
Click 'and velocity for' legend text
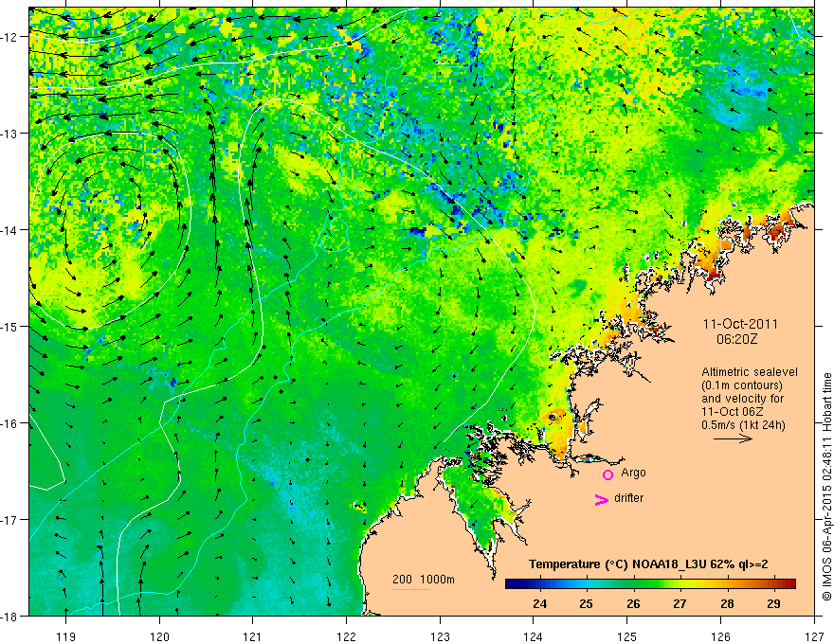coord(742,399)
